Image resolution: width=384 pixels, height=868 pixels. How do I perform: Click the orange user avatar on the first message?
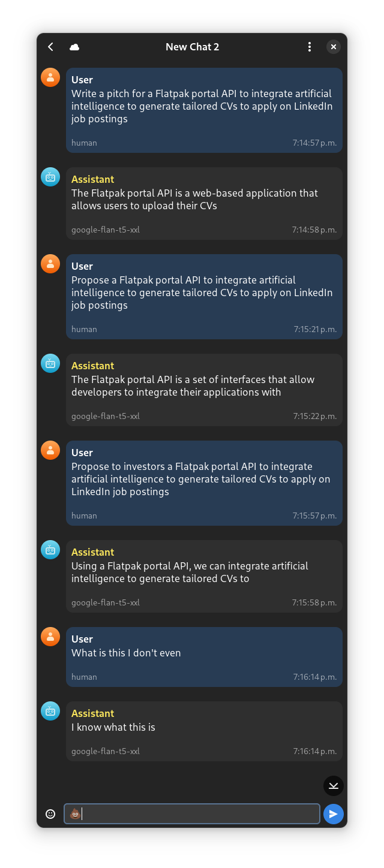click(50, 77)
